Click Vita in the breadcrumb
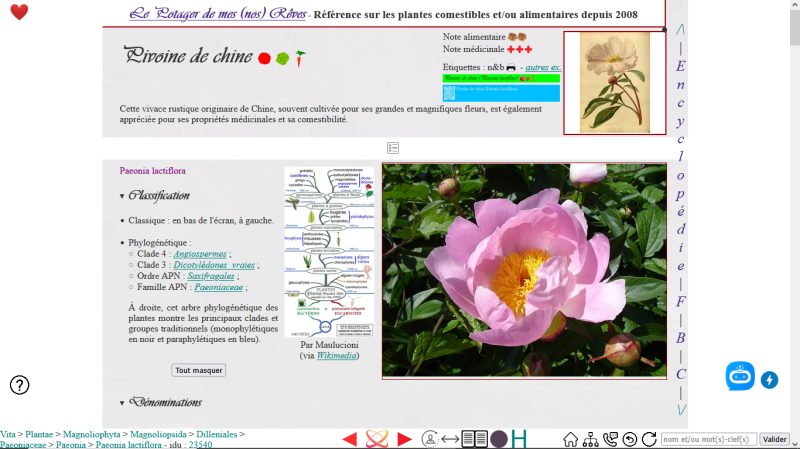800x449 pixels. [x=8, y=434]
